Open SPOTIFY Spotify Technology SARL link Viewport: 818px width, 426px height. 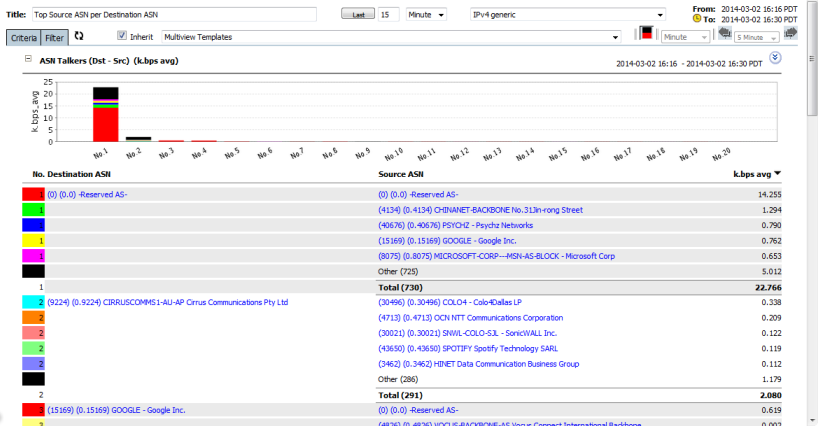pyautogui.click(x=468, y=348)
